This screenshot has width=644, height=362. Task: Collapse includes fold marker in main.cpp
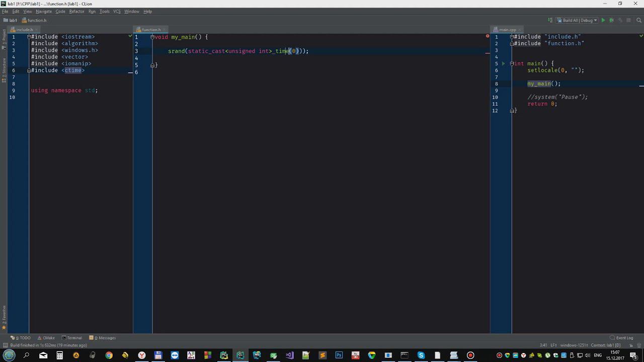click(512, 37)
